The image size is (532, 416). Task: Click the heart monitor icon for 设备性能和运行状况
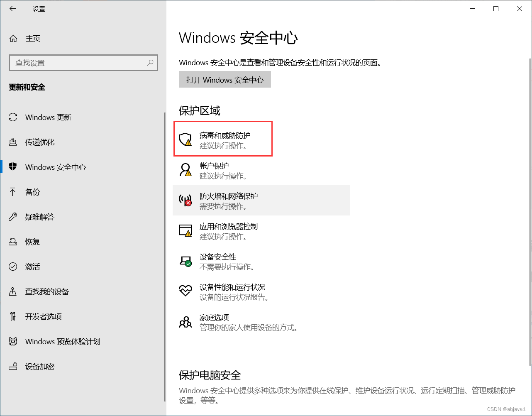(x=185, y=291)
